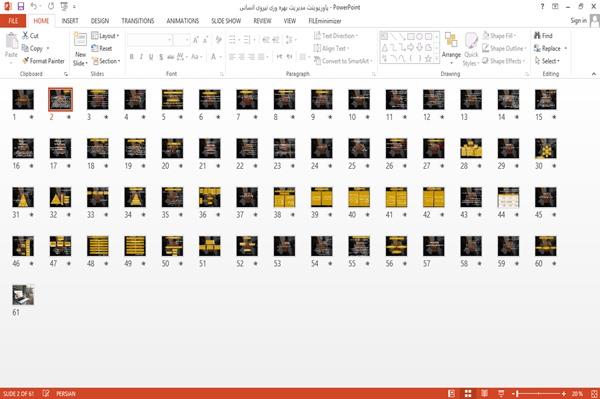The image size is (600, 399).
Task: Open the Shape Fill dropdown
Action: pyautogui.click(x=499, y=36)
